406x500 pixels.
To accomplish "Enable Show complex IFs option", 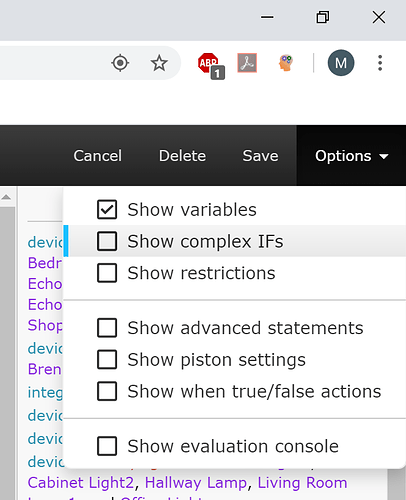I will (x=107, y=241).
